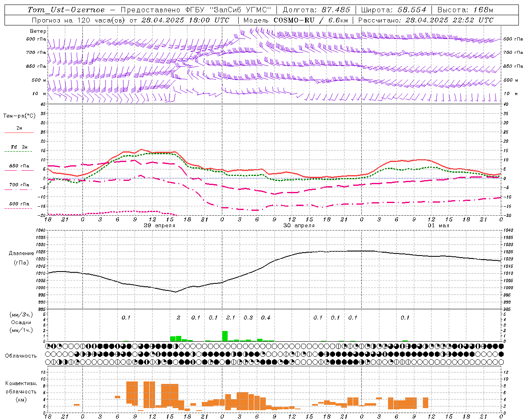
Task: Click the 2м temperature legend label
Action: point(19,128)
